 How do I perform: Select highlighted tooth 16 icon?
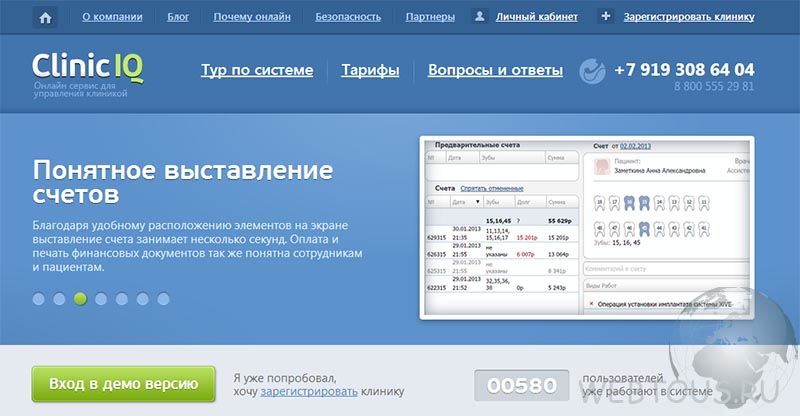tap(629, 203)
